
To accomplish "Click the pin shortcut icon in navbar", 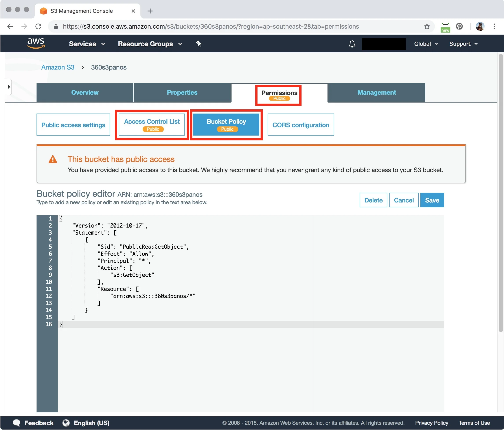I will coord(199,44).
